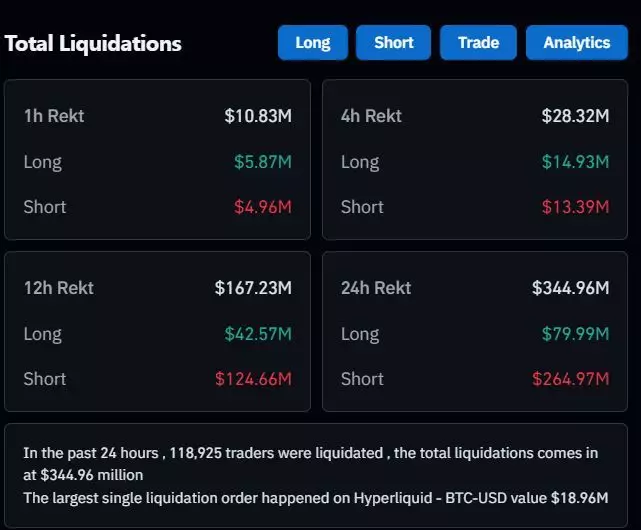Viewport: 641px width, 530px height.
Task: Select the 24h Rekt label
Action: (376, 288)
